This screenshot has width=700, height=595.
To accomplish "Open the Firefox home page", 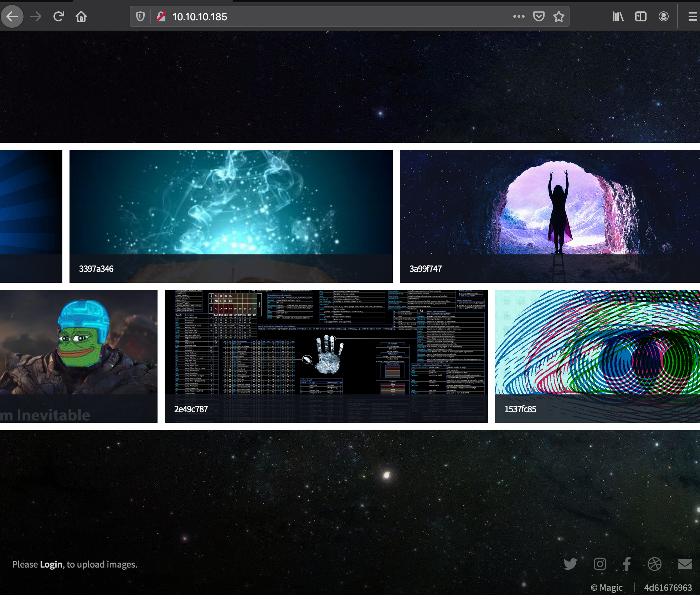I will pyautogui.click(x=81, y=16).
